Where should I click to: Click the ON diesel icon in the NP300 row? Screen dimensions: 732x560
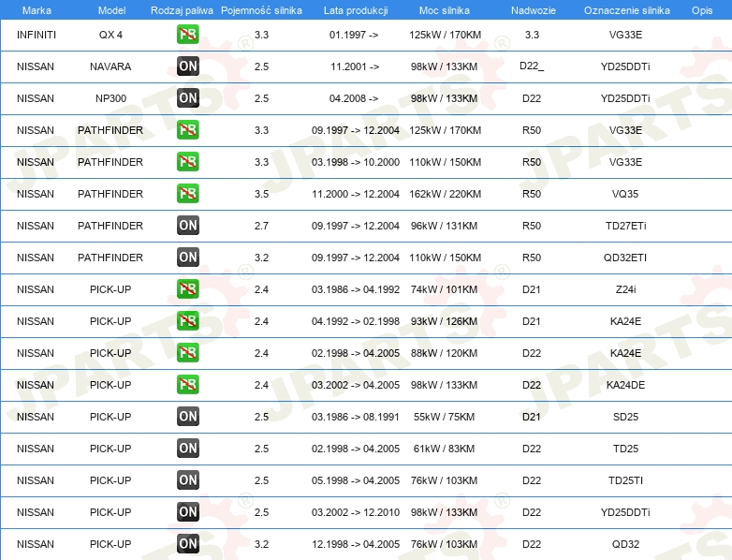pyautogui.click(x=187, y=98)
